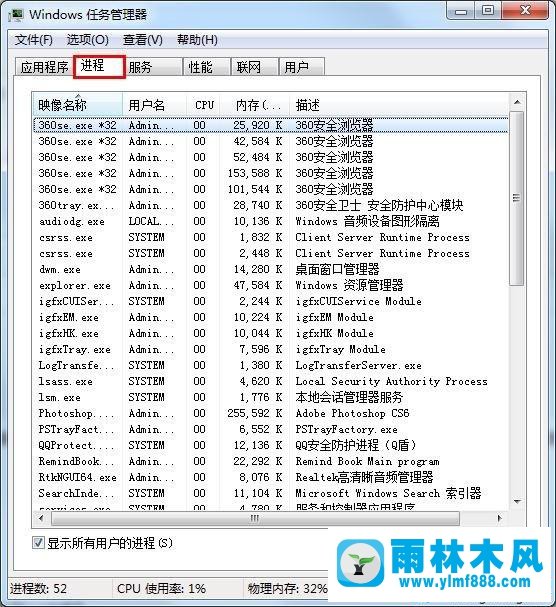Switch to the 服务 tab
The width and height of the screenshot is (556, 607).
pyautogui.click(x=154, y=67)
